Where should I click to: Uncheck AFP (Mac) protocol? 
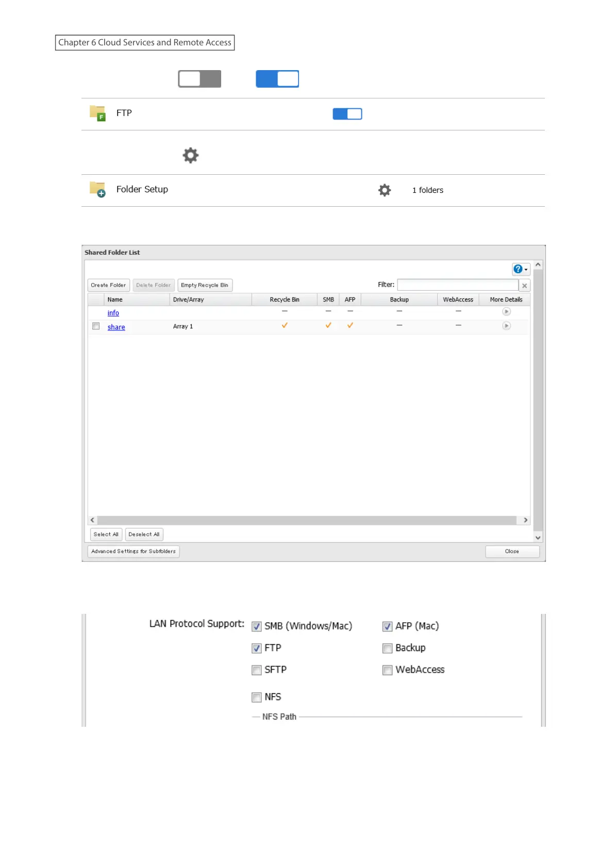click(388, 627)
